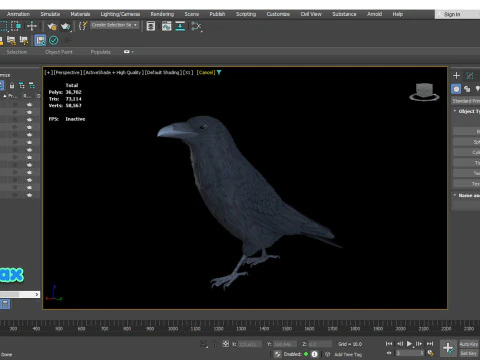Click the viewport [+] menu label
Screen dimensions: 480x360
49,72
